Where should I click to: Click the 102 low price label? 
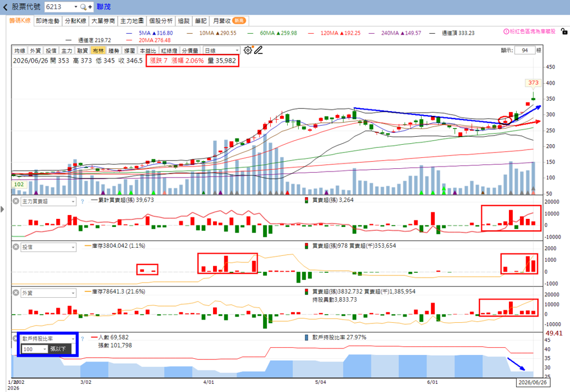click(x=19, y=184)
